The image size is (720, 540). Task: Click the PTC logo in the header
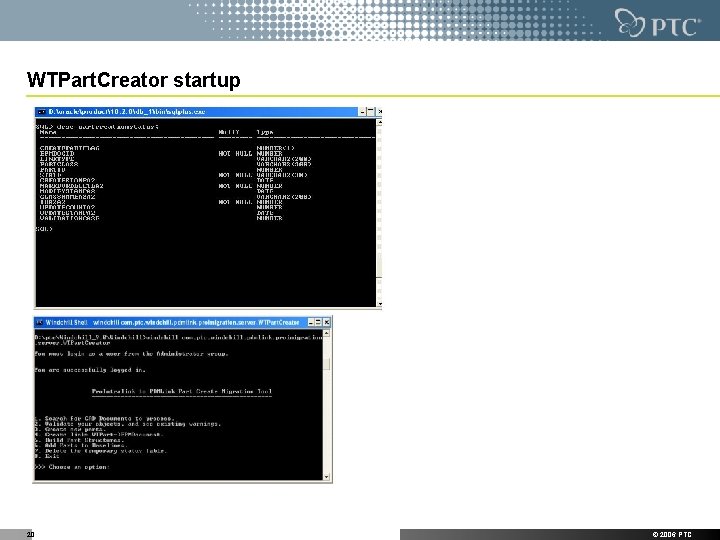[x=657, y=22]
